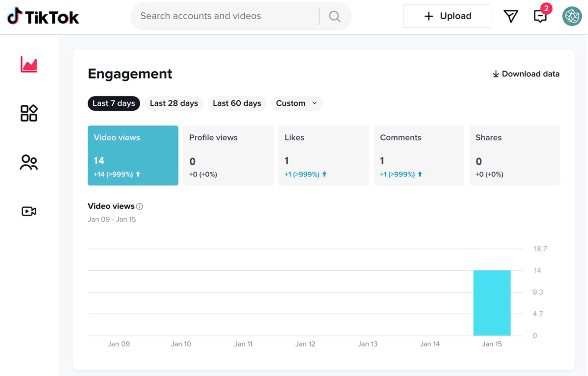Open the Custom date range dropdown

tap(296, 103)
